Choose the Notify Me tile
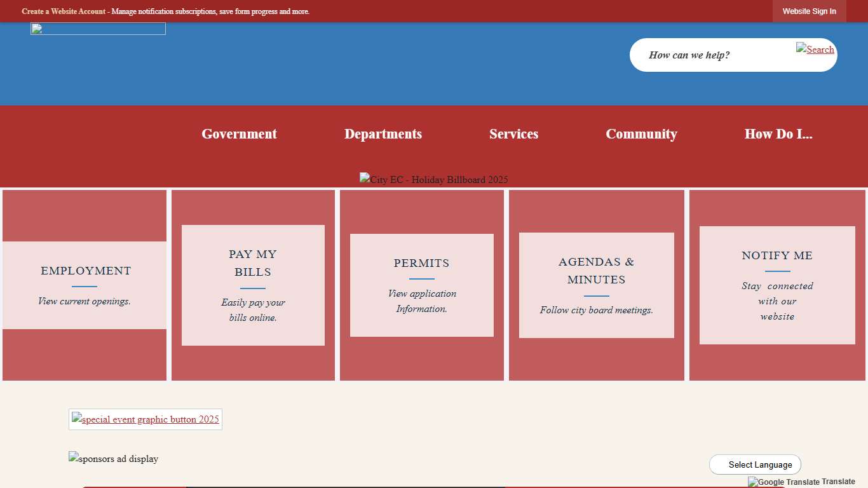This screenshot has width=868, height=488. coord(776,285)
